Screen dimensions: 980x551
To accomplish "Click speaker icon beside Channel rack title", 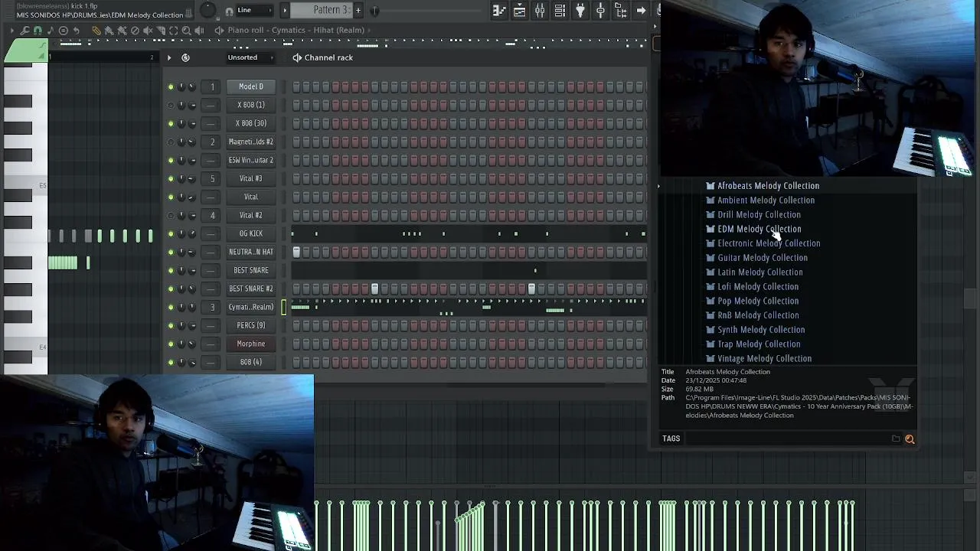I will click(x=297, y=58).
